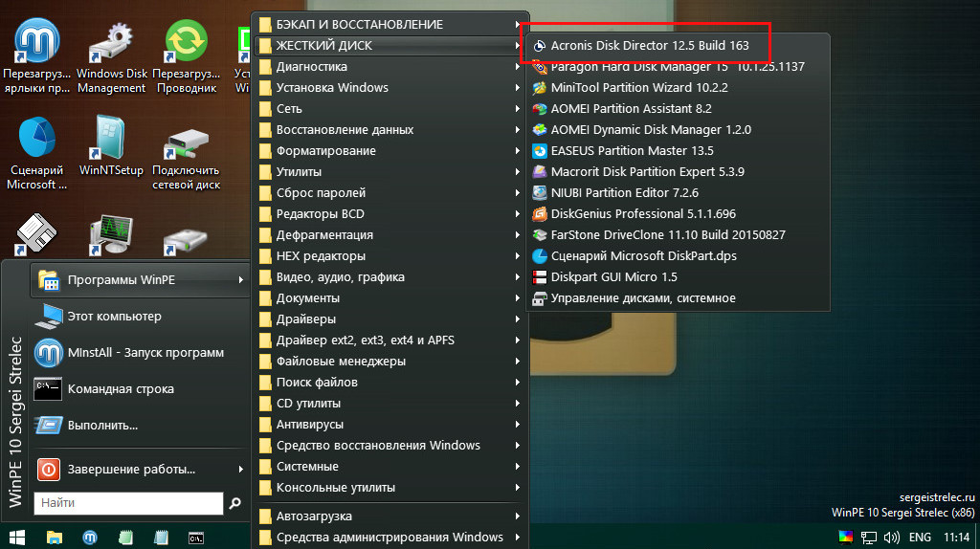Open the Видео, аудио, графика folder
Viewport: 980px width, 549px height.
390,277
